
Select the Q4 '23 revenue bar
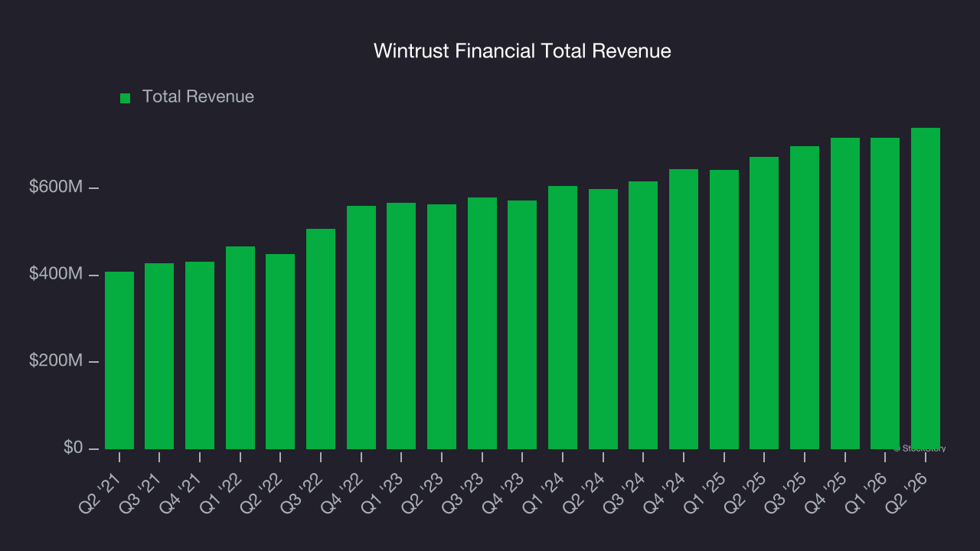click(x=522, y=324)
